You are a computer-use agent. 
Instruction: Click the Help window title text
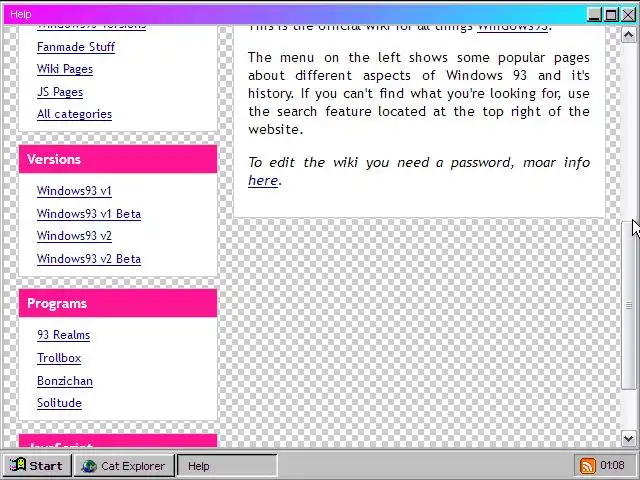[x=20, y=14]
